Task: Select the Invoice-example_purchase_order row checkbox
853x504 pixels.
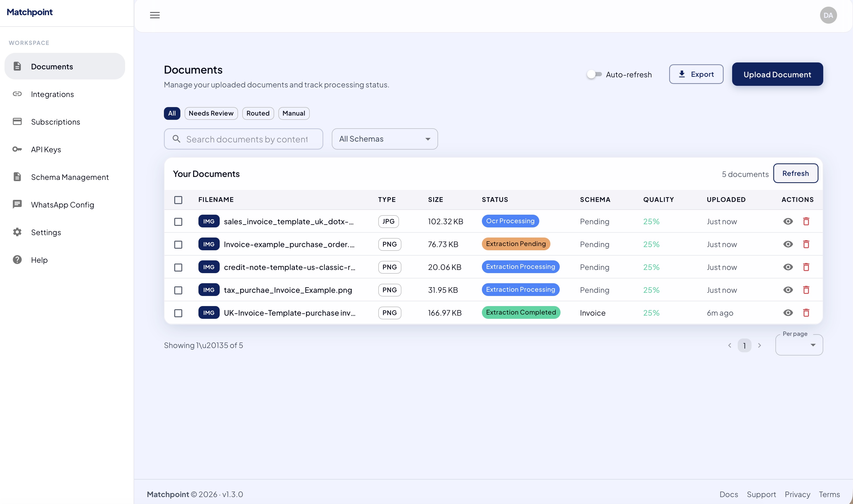Action: 178,244
